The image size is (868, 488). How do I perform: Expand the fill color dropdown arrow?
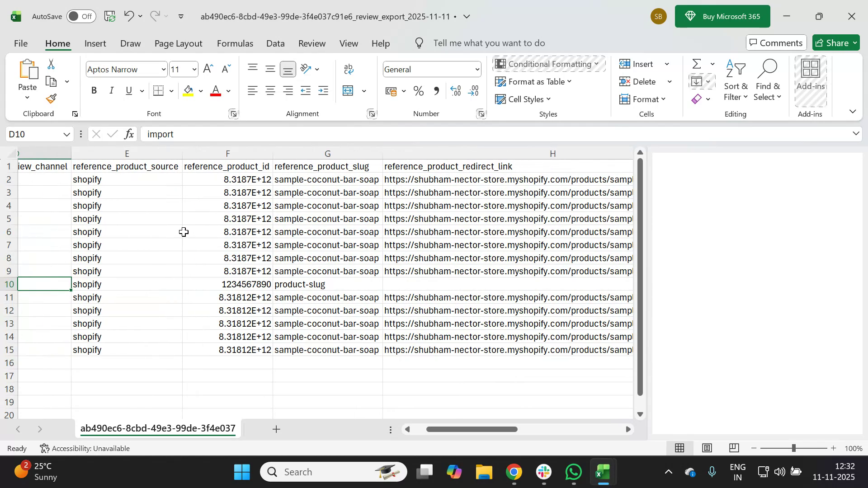click(201, 90)
